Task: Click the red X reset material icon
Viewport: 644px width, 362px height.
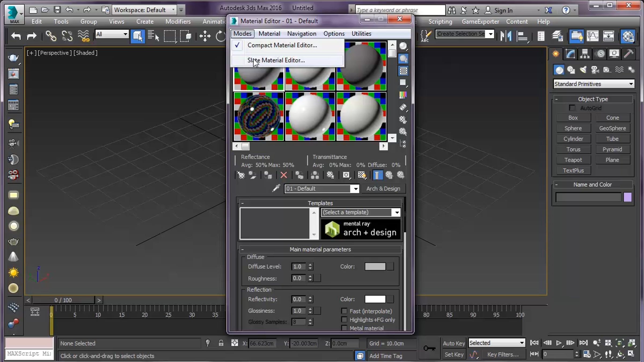Action: coord(284,175)
